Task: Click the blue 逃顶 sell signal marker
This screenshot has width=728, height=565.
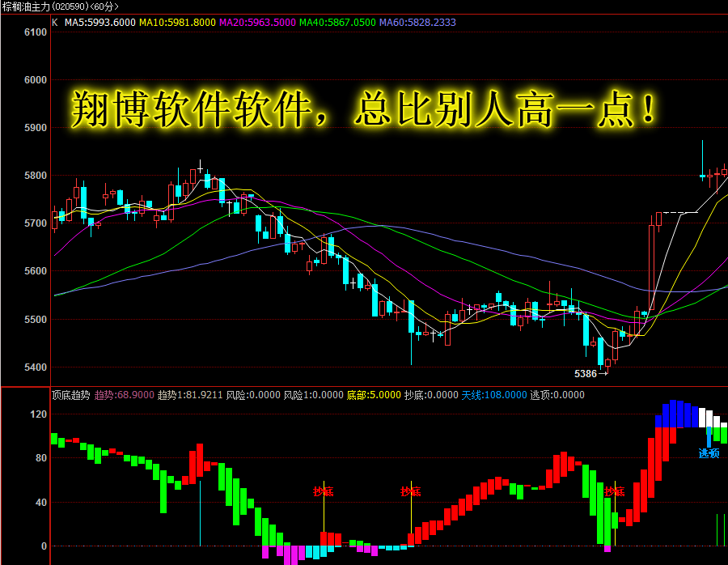Action: pyautogui.click(x=709, y=453)
